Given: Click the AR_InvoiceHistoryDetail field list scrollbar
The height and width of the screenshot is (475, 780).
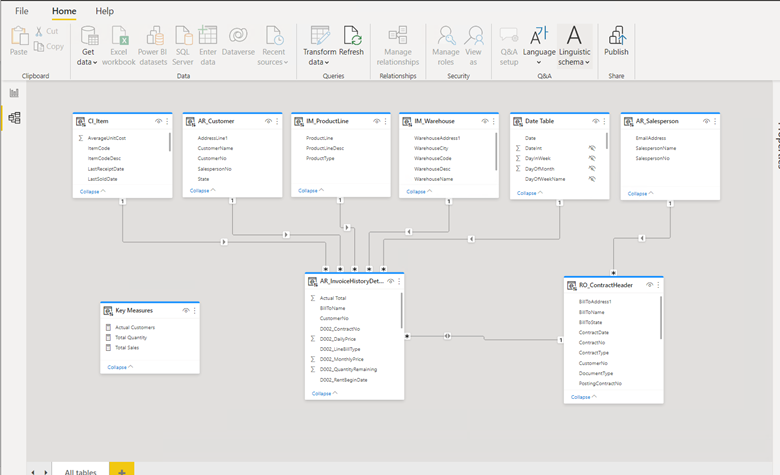Looking at the screenshot, I should point(401,310).
